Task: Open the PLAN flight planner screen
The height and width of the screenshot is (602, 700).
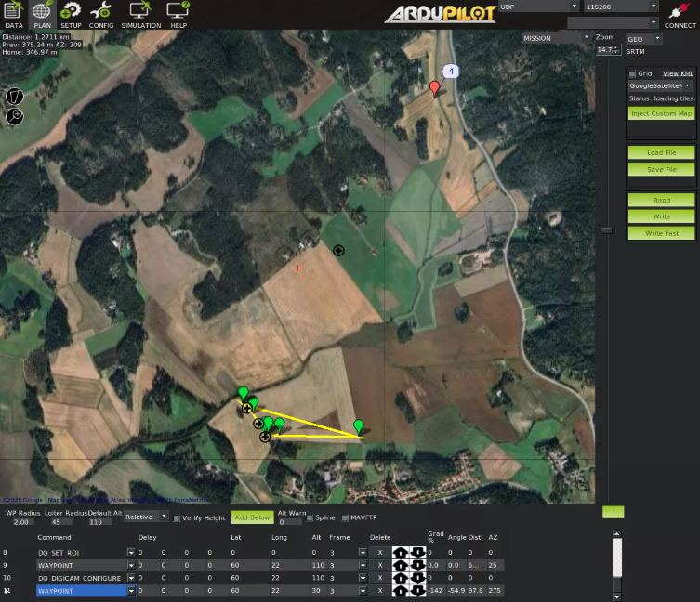Action: pos(42,15)
